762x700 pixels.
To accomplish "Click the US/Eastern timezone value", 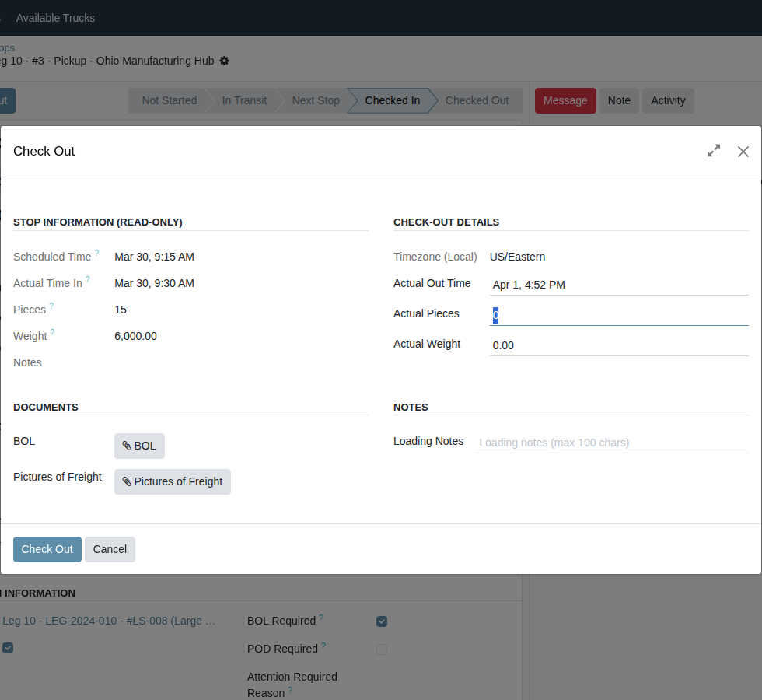I will (x=517, y=257).
